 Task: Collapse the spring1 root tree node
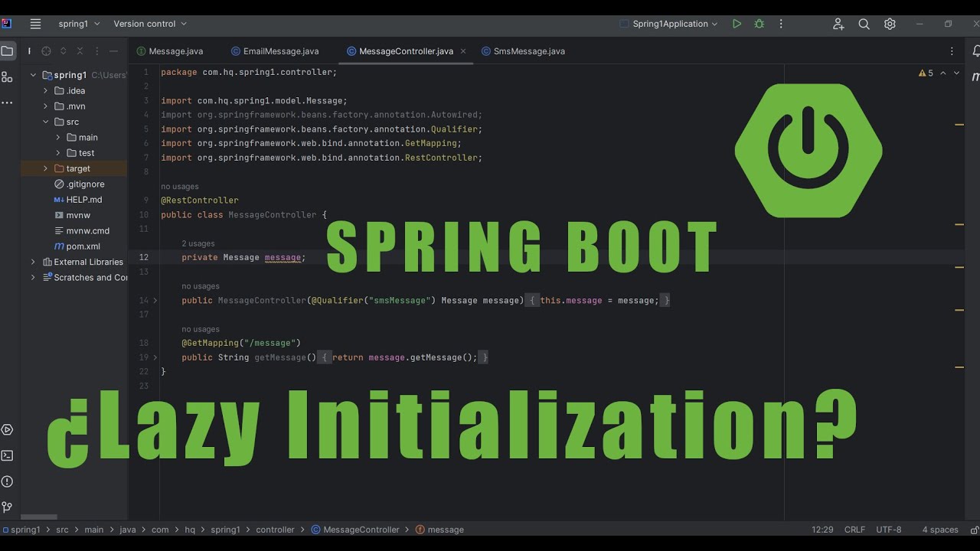tap(33, 75)
